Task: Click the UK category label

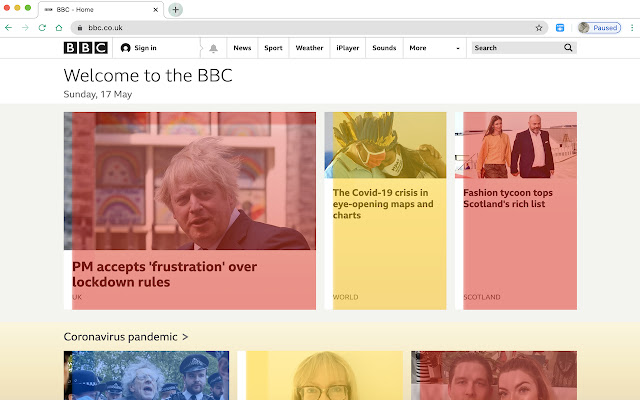Action: click(x=77, y=297)
